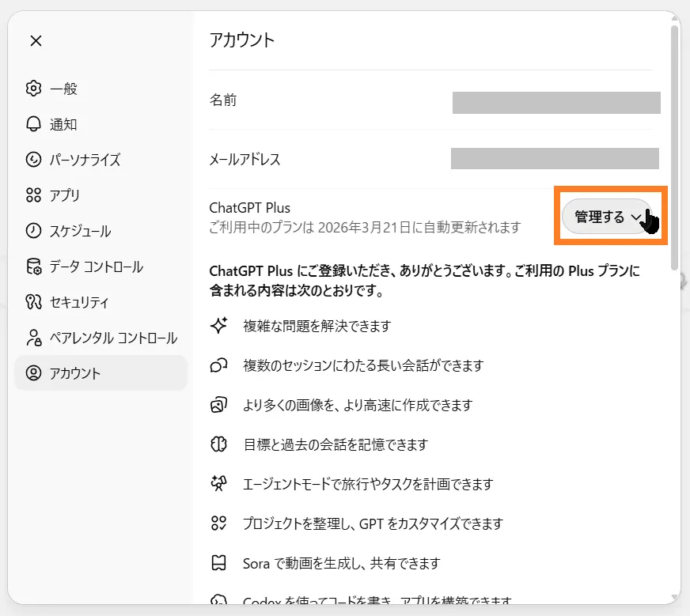Open the 通知 settings tab
The width and height of the screenshot is (690, 616).
click(x=63, y=124)
